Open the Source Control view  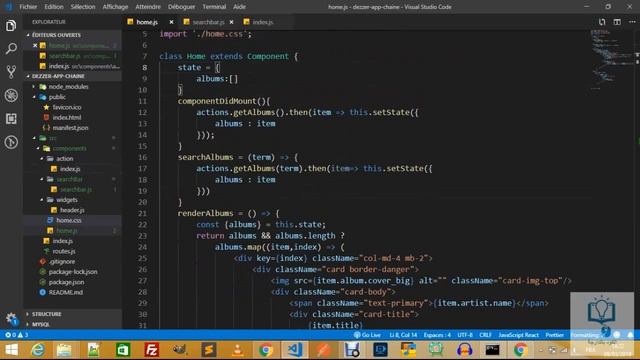11,72
